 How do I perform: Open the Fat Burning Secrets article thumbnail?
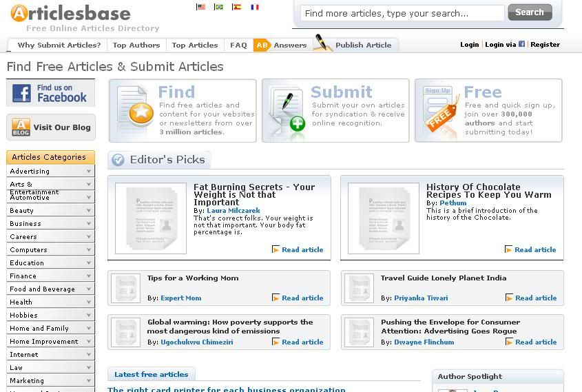(151, 218)
